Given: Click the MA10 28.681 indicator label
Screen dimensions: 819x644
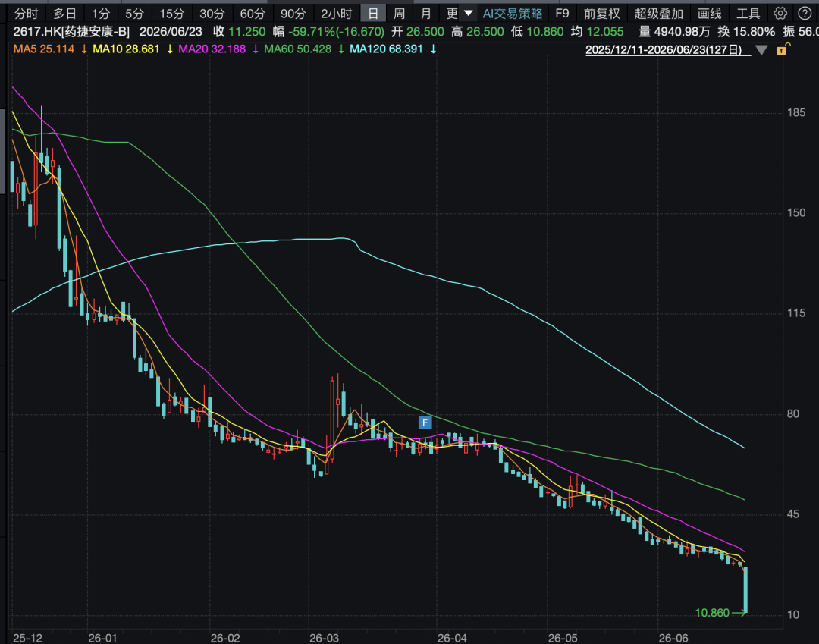Looking at the screenshot, I should point(126,49).
